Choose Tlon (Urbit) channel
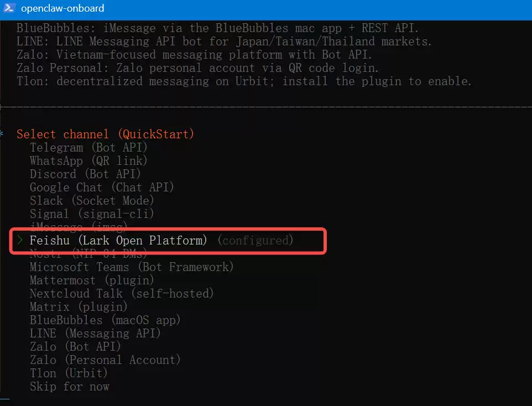This screenshot has height=406, width=532. coord(69,373)
